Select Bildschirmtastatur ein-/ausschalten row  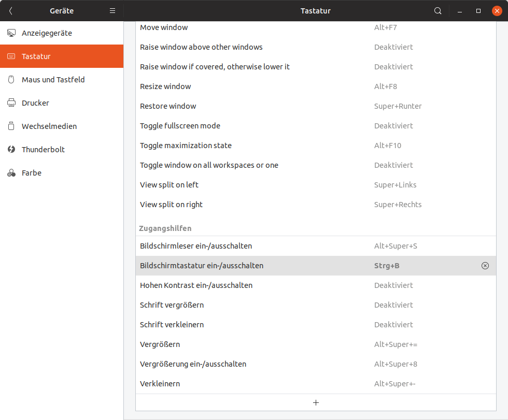316,266
